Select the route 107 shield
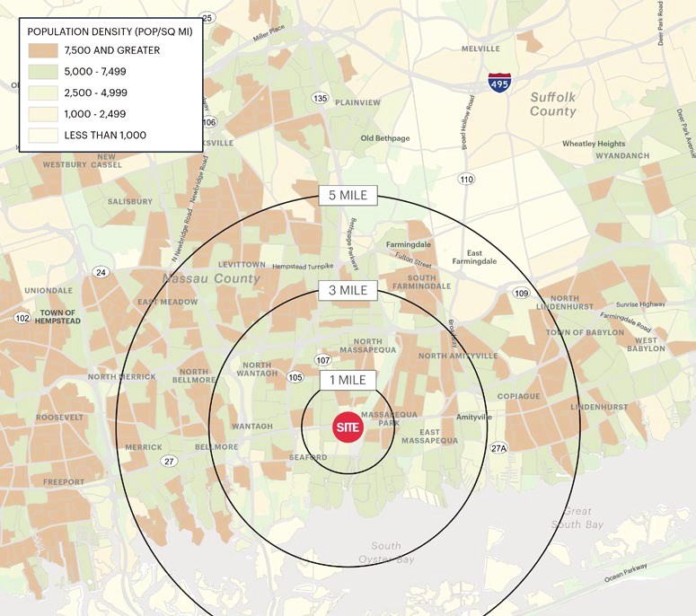The width and height of the screenshot is (696, 616). 322,360
